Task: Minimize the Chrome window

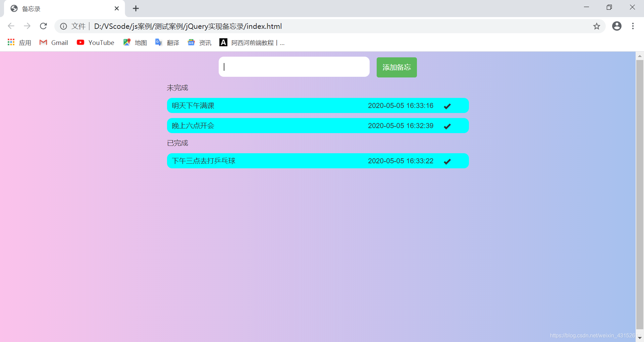Action: tap(586, 7)
